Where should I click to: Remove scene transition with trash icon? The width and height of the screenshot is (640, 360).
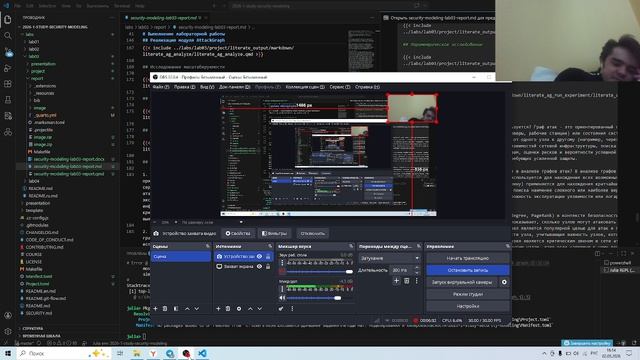click(x=407, y=281)
